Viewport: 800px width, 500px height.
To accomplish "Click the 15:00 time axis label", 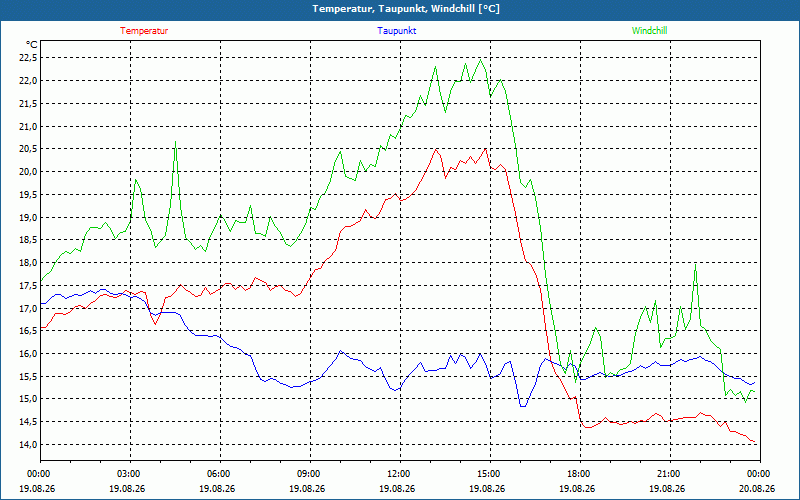I will pos(490,474).
